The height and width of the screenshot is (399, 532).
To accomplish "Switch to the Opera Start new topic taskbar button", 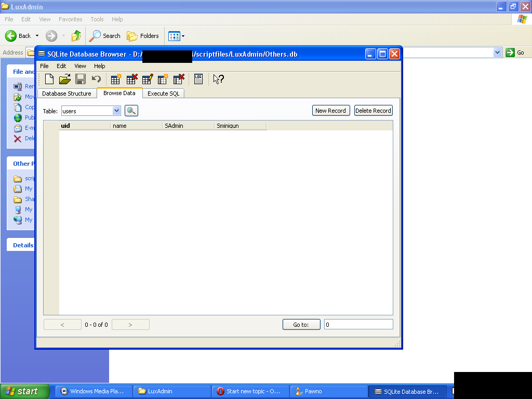I will 250,391.
